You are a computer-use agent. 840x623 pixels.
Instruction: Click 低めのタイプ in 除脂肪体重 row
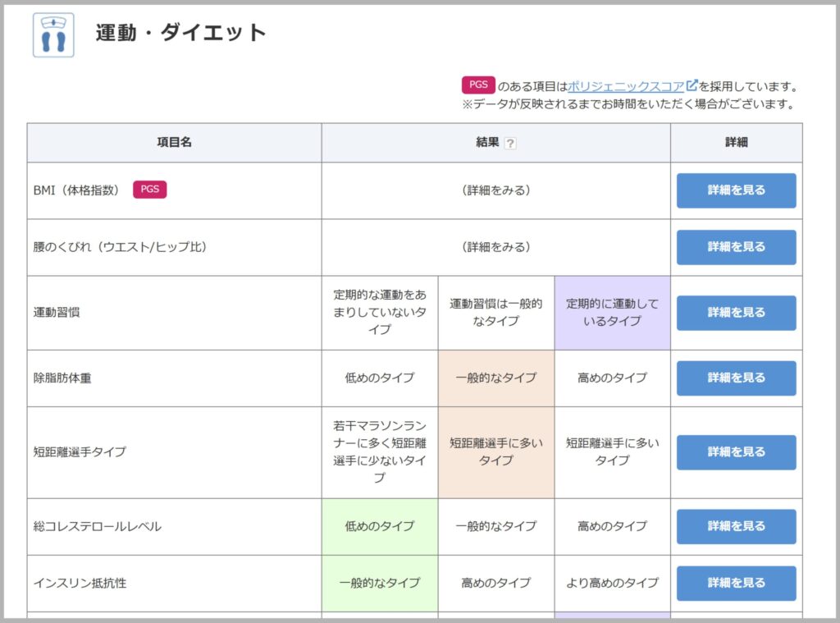click(x=380, y=378)
